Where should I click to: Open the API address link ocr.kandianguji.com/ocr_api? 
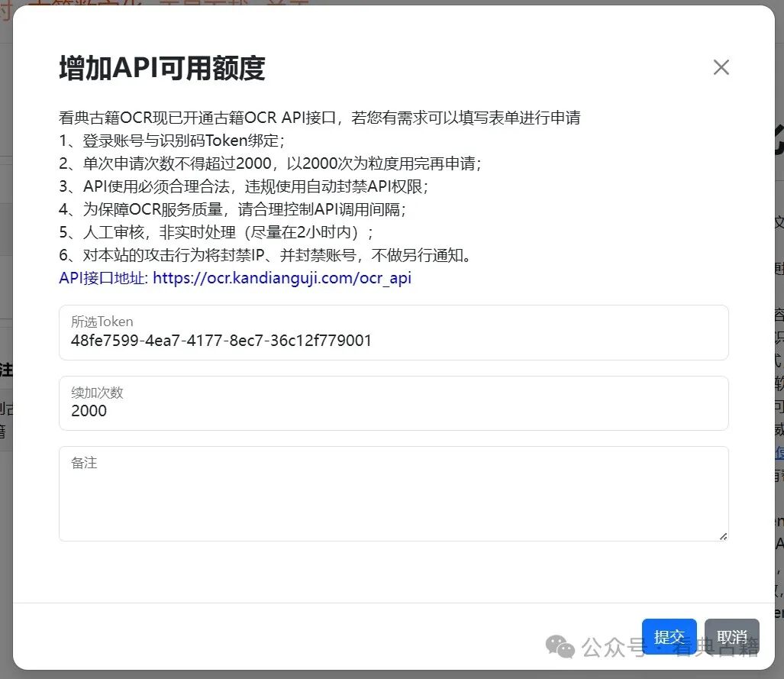(279, 278)
